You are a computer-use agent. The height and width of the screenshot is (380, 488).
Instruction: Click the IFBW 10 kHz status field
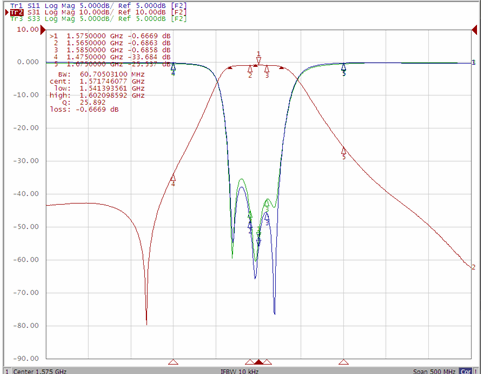(x=239, y=371)
